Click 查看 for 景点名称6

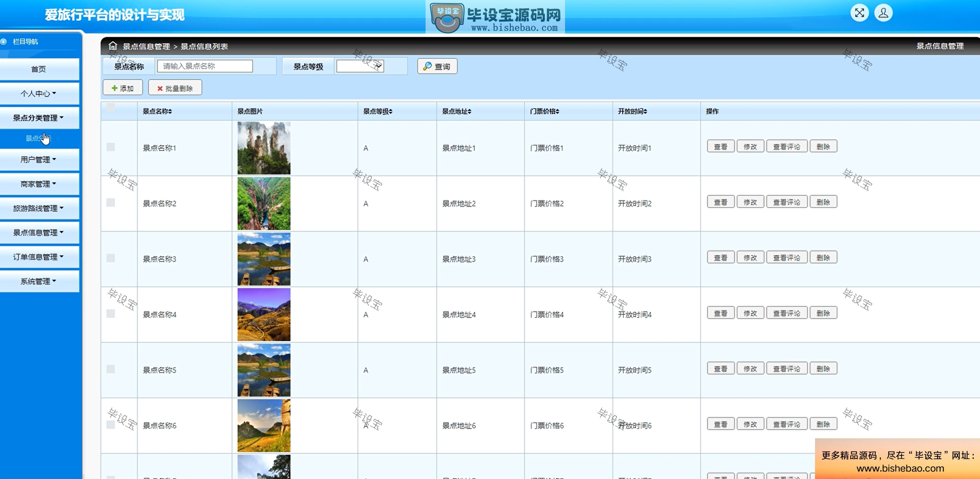pos(720,424)
